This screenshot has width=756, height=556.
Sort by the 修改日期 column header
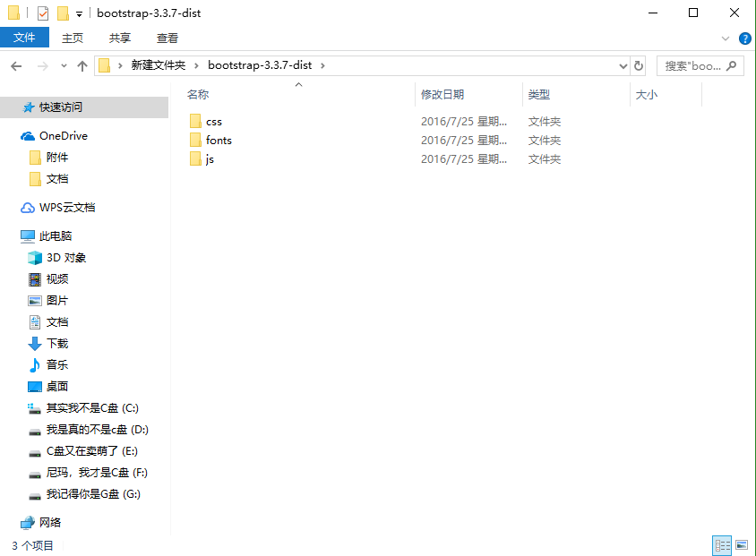click(442, 94)
